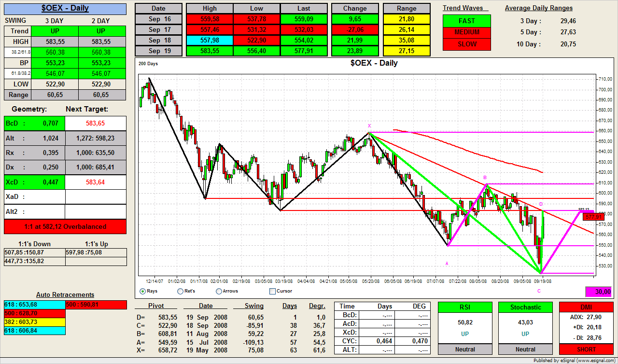Image resolution: width=618 pixels, height=364 pixels.
Task: Click the $OEX - Daily blue title bar
Action: (x=65, y=9)
